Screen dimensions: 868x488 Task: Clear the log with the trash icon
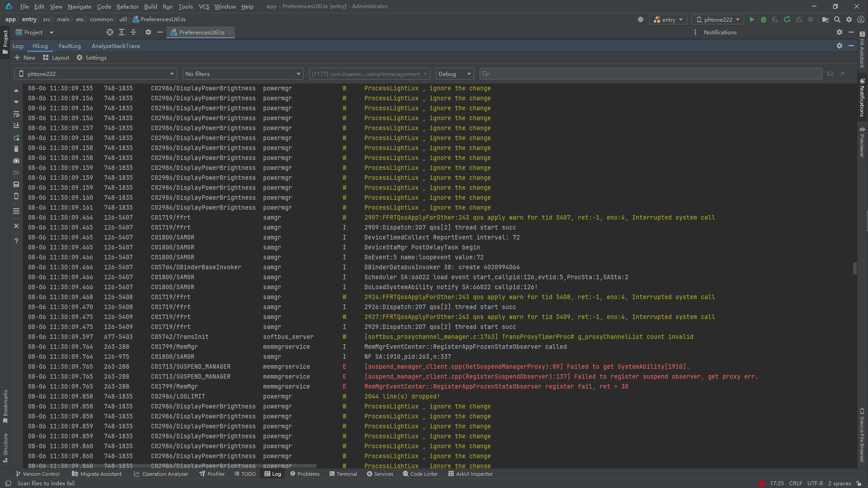pyautogui.click(x=16, y=149)
